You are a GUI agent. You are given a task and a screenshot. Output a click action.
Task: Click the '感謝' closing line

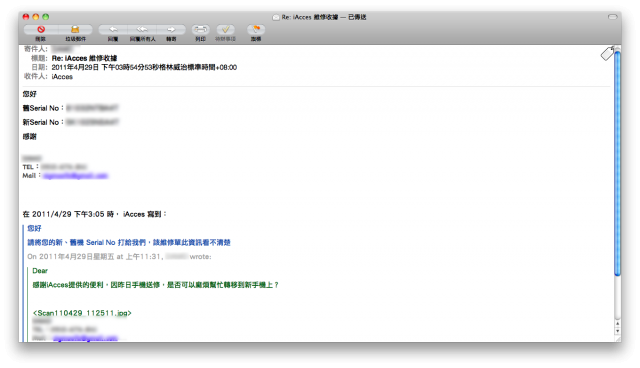click(29, 137)
